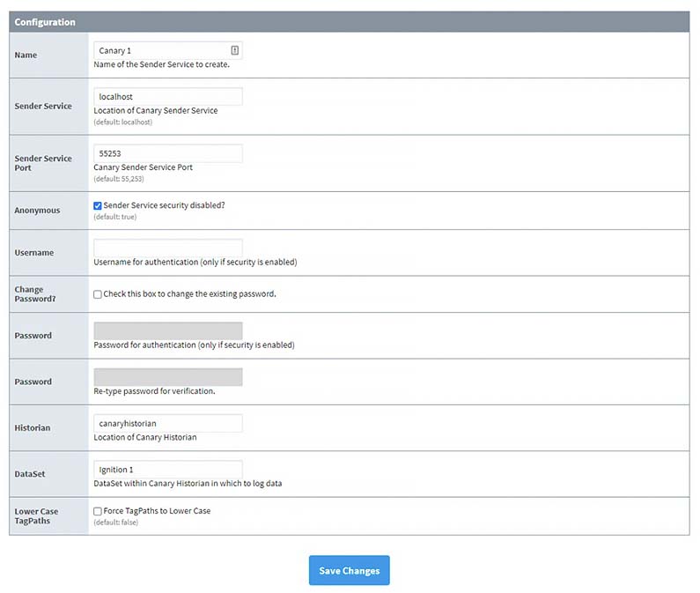The width and height of the screenshot is (700, 593).
Task: Focus the Historian field with 'canaryhistorian'
Action: (x=167, y=424)
